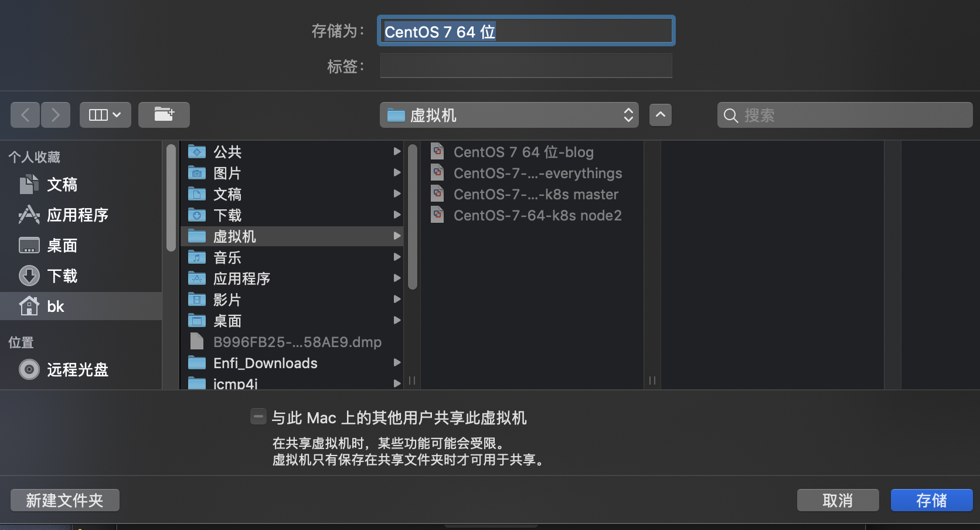The width and height of the screenshot is (980, 530).
Task: Click the 新建文件夹 button
Action: (65, 500)
